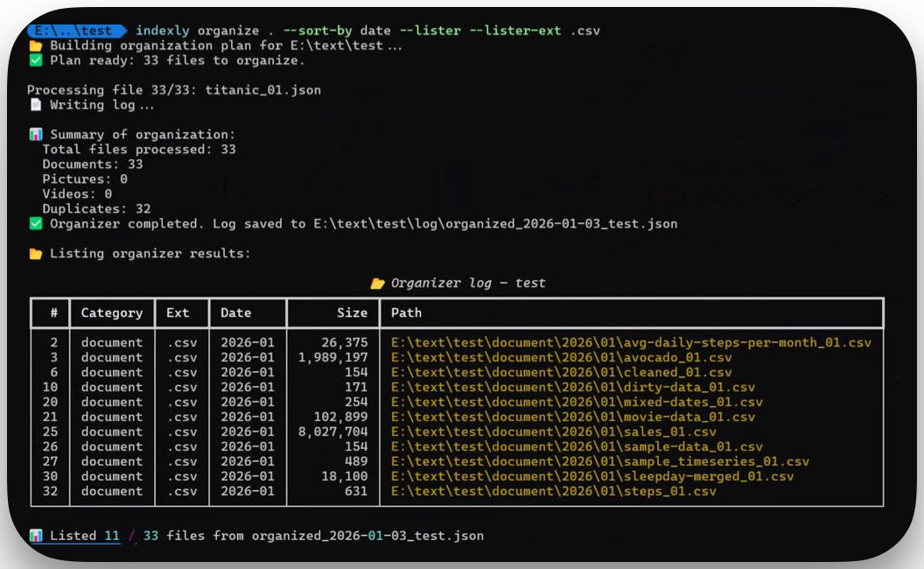Click the Category column header
This screenshot has width=924, height=569.
[x=111, y=313]
